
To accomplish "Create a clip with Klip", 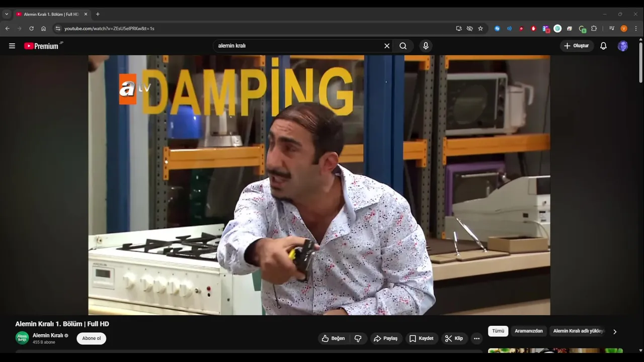I will (x=454, y=338).
